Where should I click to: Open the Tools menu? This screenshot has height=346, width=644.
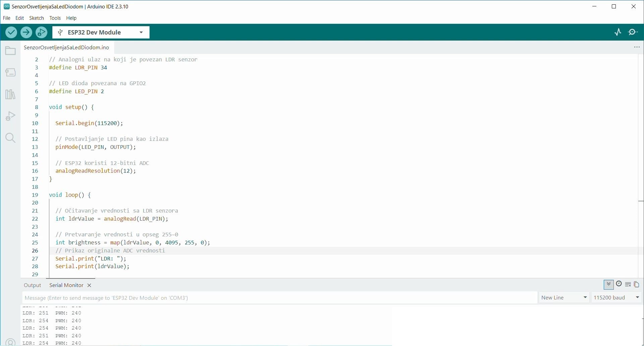(x=55, y=18)
